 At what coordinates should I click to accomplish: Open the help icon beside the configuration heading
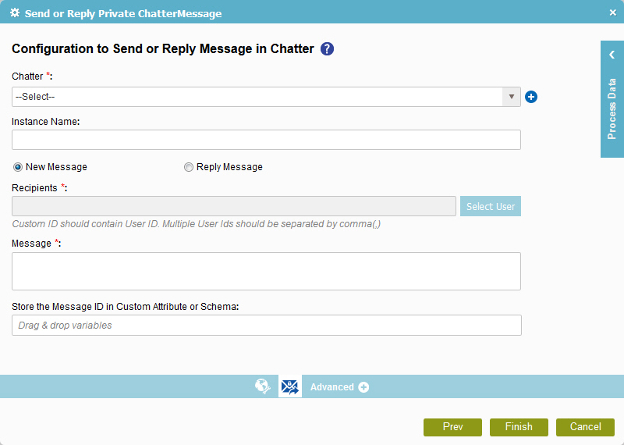pos(327,49)
